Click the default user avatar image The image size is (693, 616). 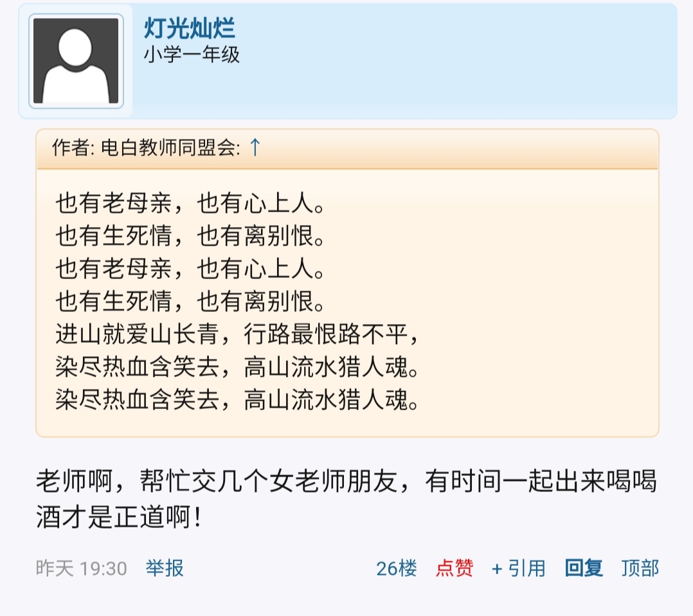76,61
